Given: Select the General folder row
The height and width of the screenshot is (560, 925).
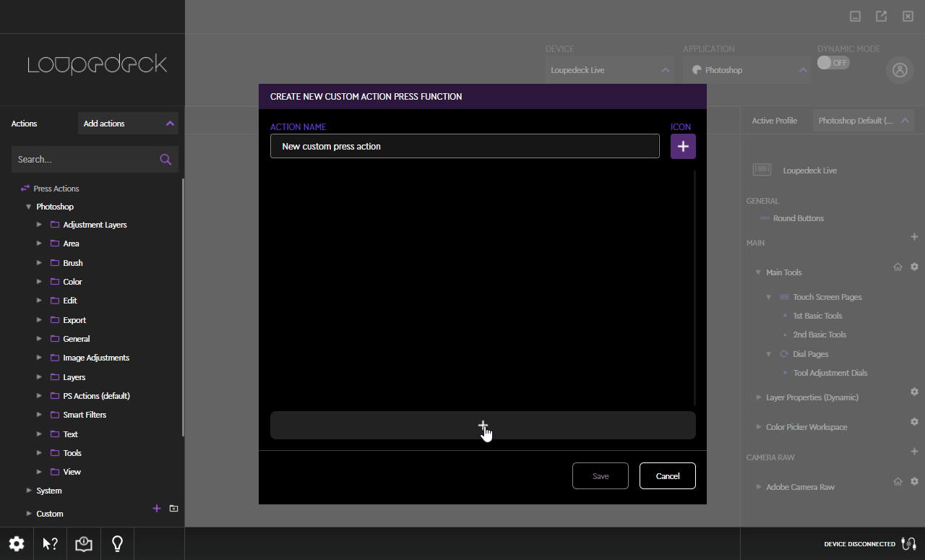Looking at the screenshot, I should point(76,339).
